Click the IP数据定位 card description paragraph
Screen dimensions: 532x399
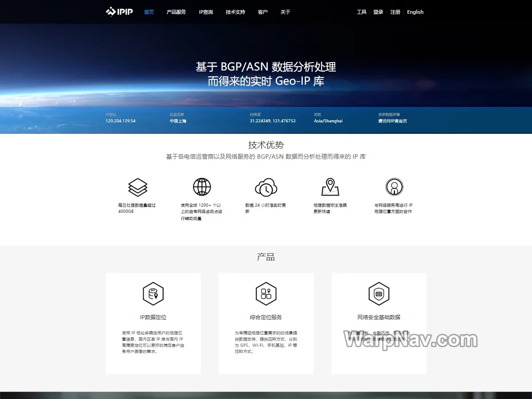coord(153,342)
